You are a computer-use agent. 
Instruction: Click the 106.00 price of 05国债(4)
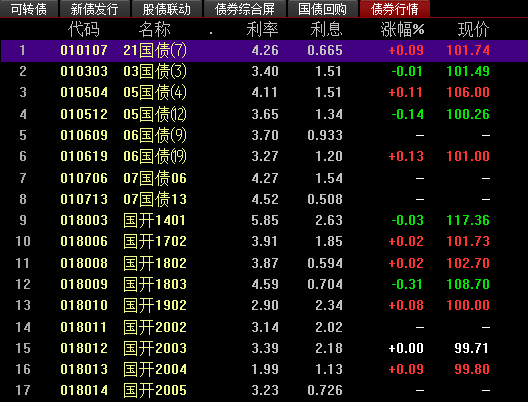pyautogui.click(x=468, y=92)
